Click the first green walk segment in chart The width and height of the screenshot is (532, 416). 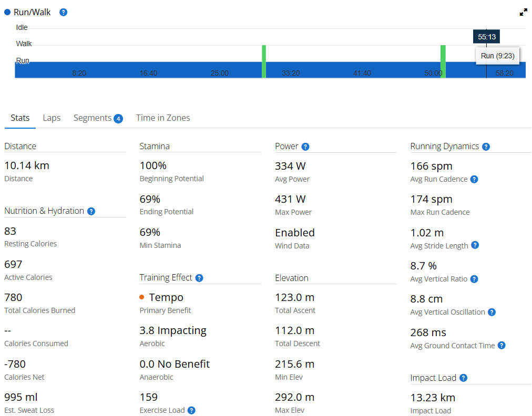coord(264,61)
